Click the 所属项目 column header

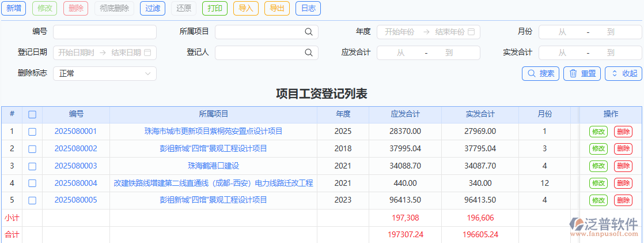coord(214,114)
